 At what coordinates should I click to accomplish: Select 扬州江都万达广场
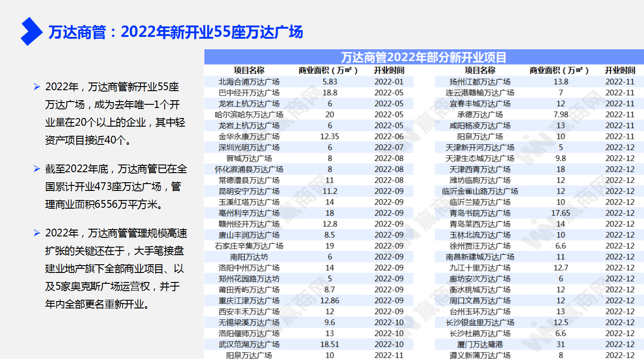[480, 82]
